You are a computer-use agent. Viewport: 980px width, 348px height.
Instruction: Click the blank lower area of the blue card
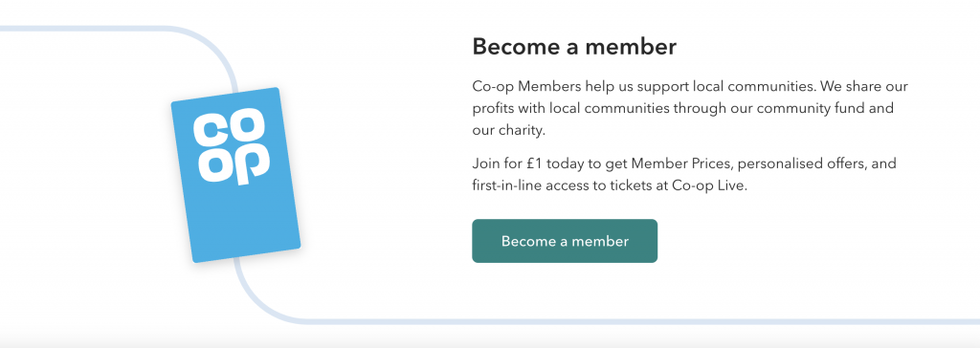(245, 219)
